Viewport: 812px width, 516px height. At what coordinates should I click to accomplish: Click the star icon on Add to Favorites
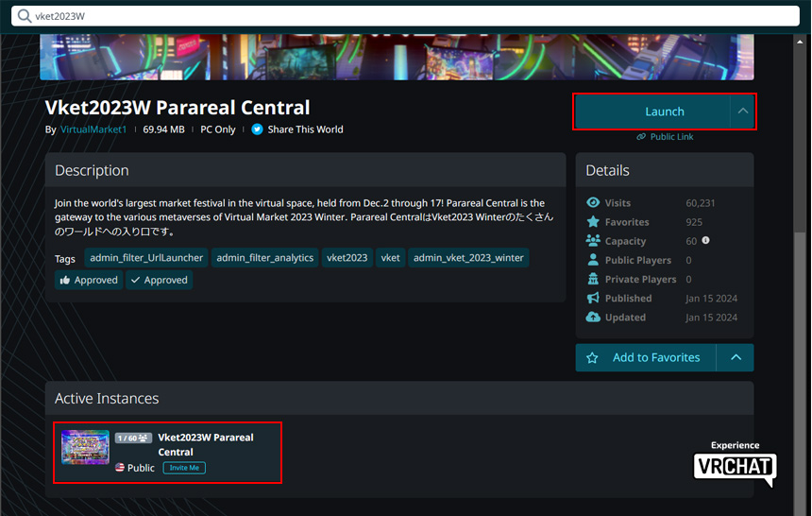pyautogui.click(x=593, y=358)
